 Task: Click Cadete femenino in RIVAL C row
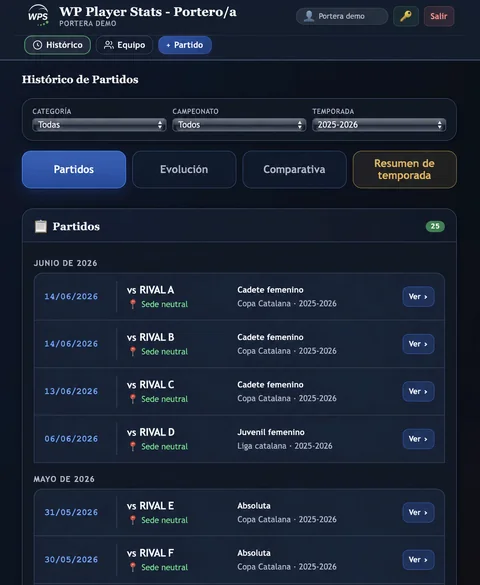[x=270, y=385]
